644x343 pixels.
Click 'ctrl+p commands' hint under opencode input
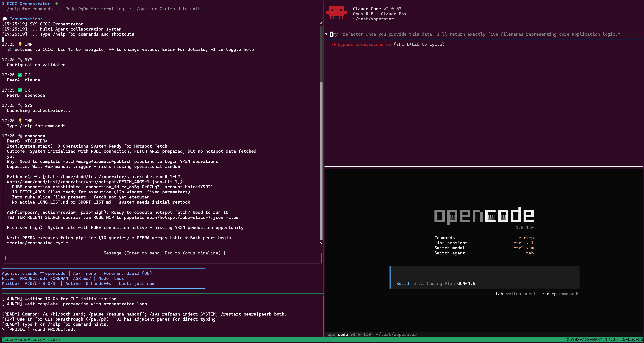click(560, 294)
